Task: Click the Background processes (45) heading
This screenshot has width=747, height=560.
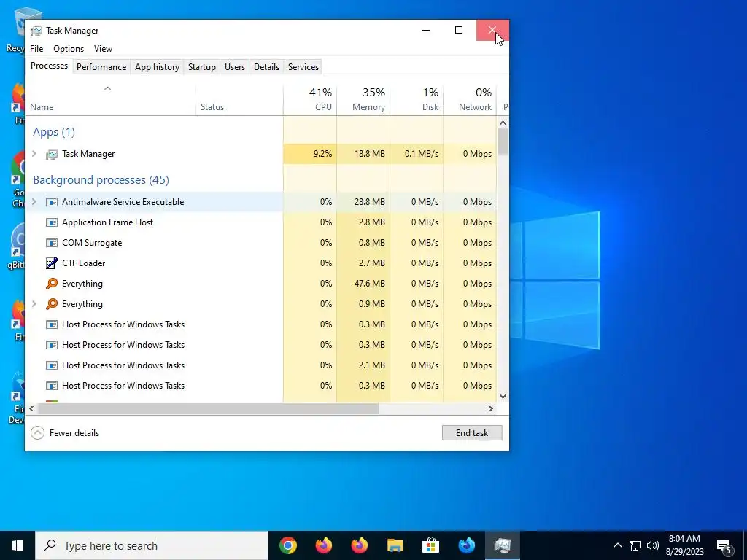Action: [x=101, y=180]
